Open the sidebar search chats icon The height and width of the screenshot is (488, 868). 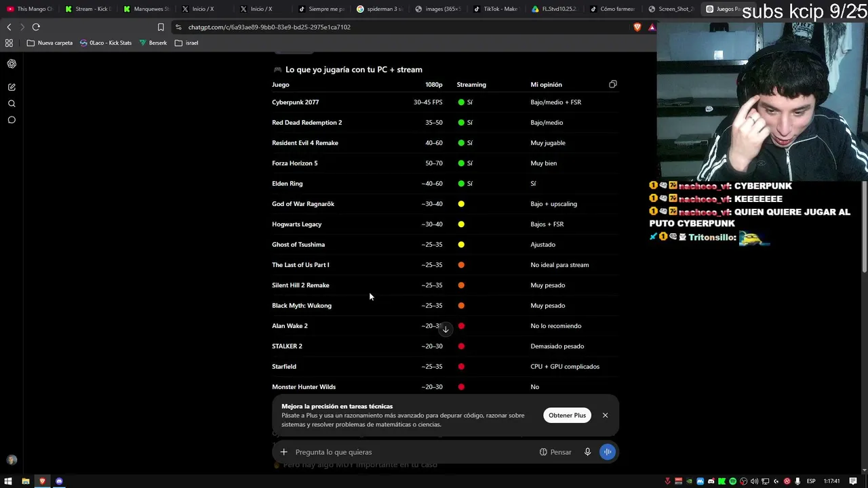click(x=12, y=104)
